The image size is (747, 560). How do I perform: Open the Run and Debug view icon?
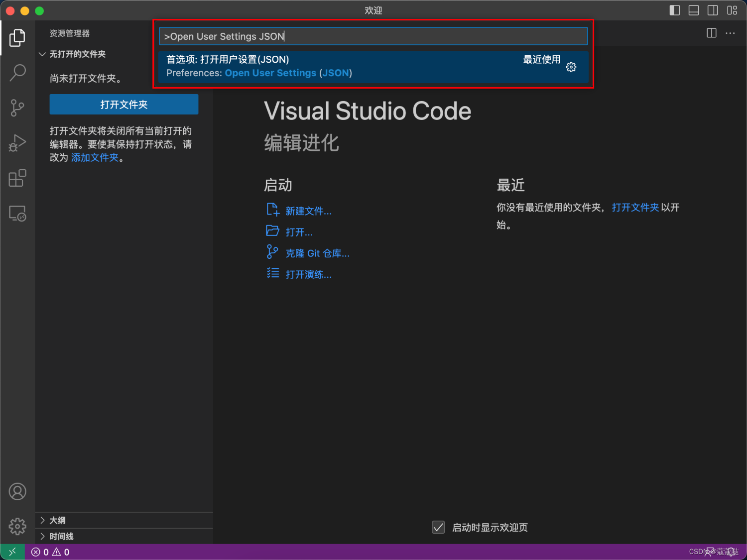click(17, 143)
